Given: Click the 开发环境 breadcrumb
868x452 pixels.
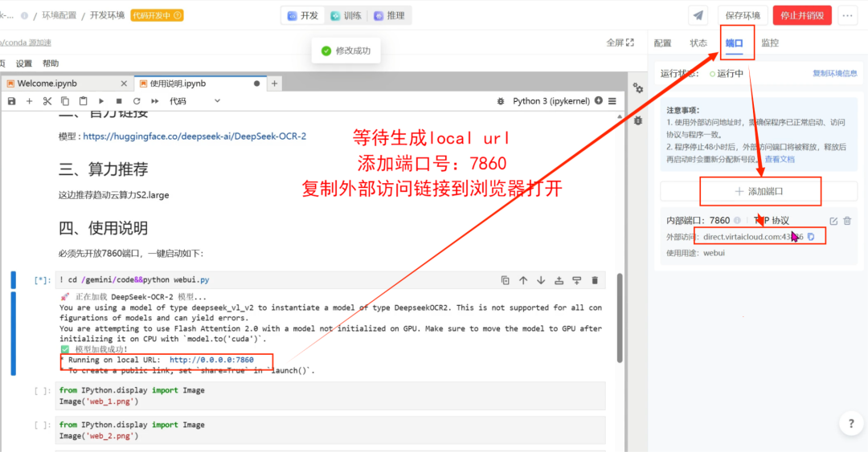Looking at the screenshot, I should coord(108,15).
